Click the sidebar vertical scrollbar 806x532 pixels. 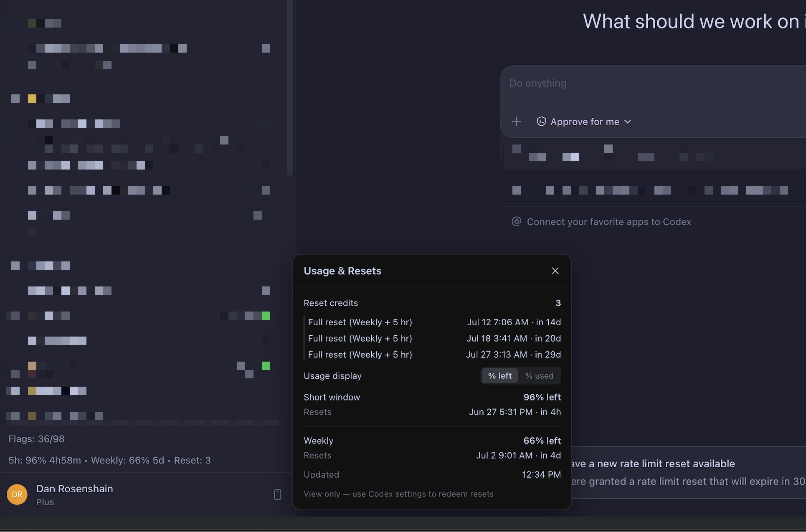coord(290,88)
